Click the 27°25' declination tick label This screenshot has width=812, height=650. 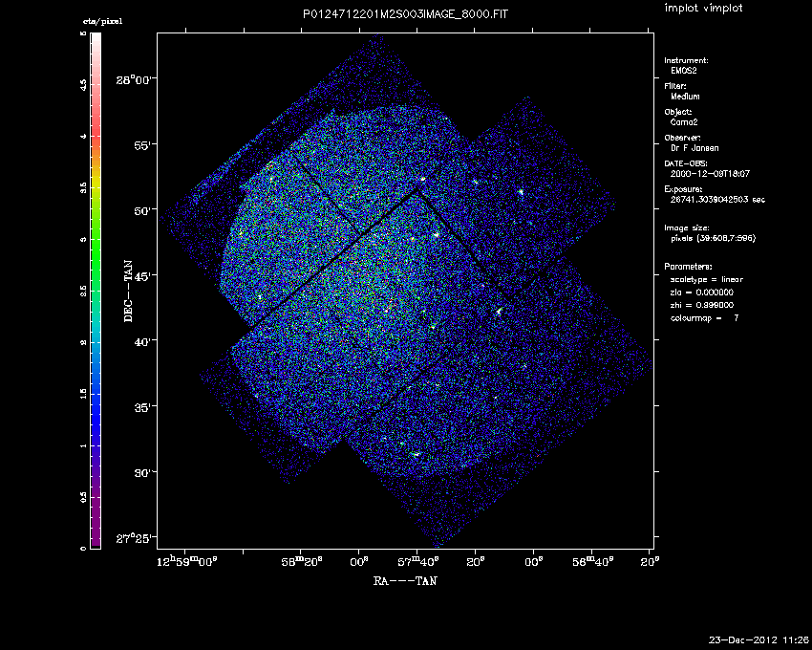(x=134, y=538)
